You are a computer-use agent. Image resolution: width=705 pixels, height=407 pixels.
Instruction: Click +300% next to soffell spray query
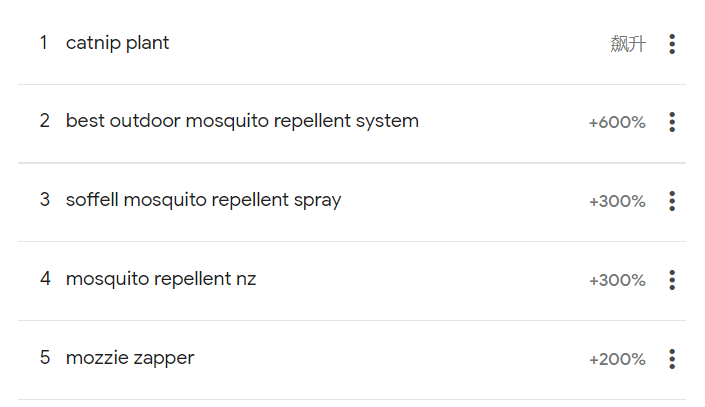pyautogui.click(x=617, y=201)
